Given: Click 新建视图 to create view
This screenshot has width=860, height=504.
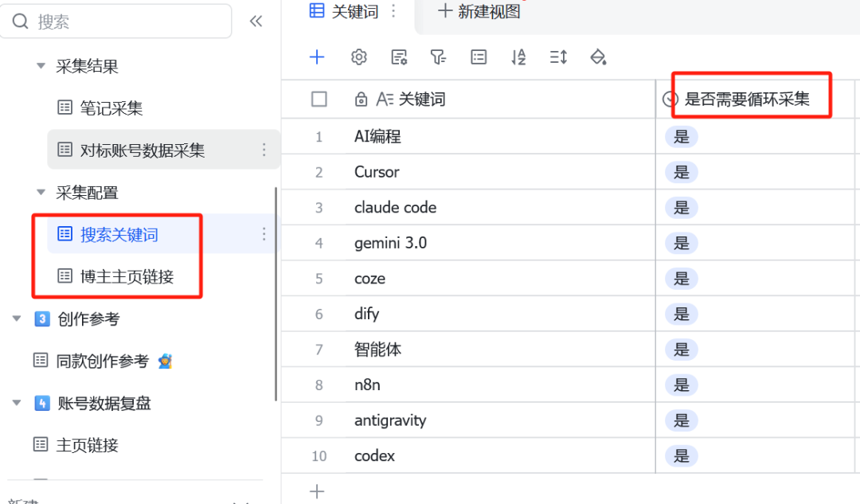Looking at the screenshot, I should [479, 11].
